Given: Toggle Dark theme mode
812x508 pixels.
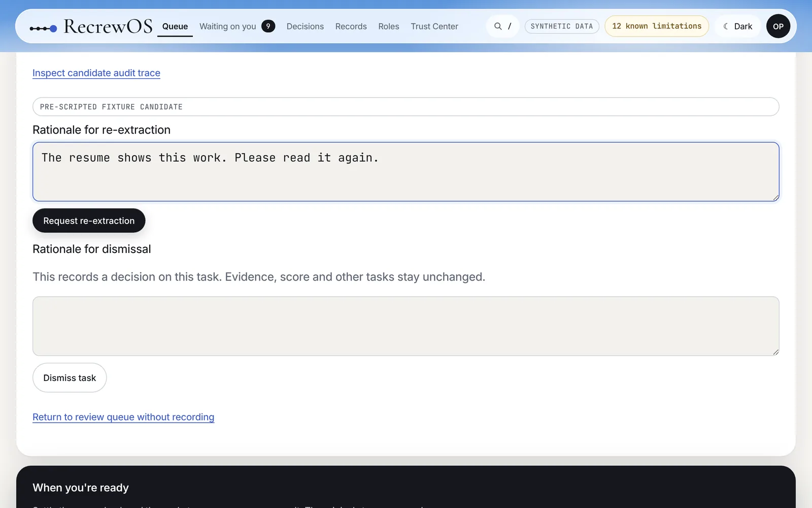Looking at the screenshot, I should tap(738, 26).
